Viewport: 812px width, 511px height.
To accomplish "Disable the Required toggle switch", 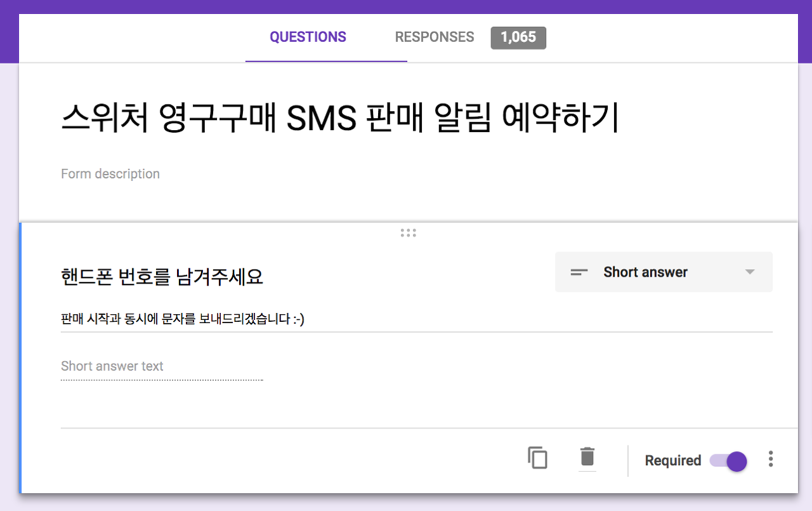I will coord(729,461).
